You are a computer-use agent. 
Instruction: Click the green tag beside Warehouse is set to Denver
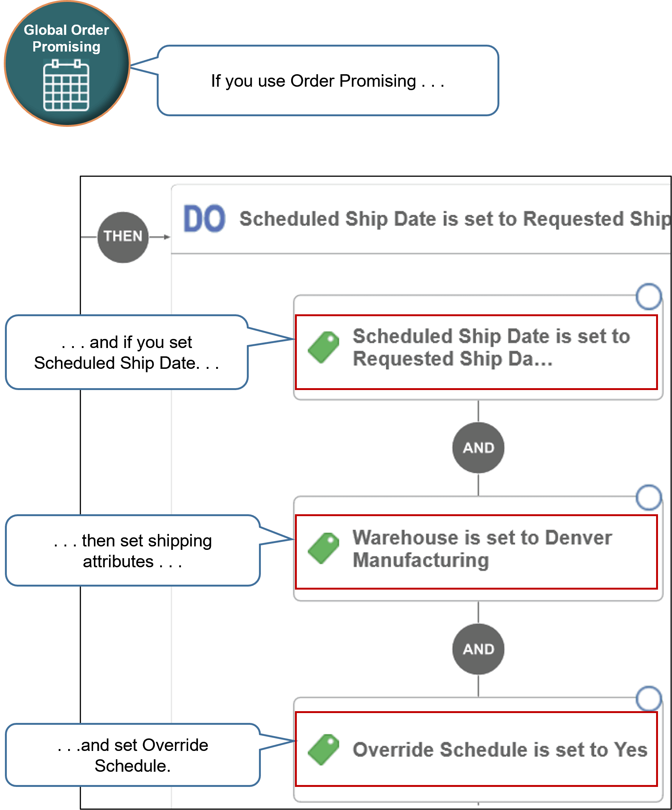click(x=323, y=548)
